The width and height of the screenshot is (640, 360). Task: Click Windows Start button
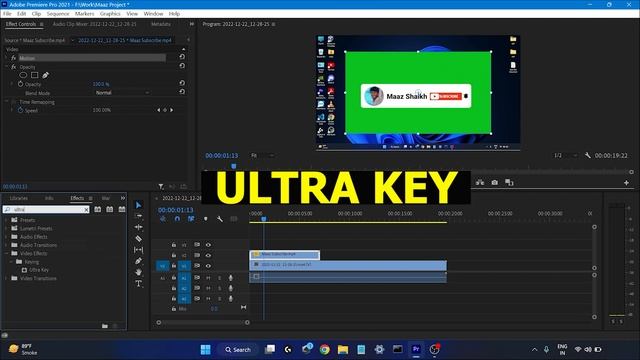[x=206, y=349]
